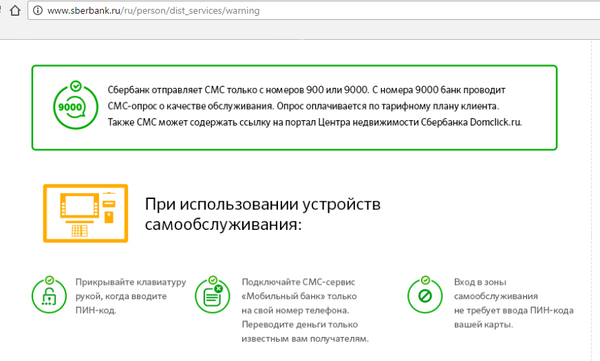This screenshot has width=600, height=361.
Task: Click text 'Переводите деньги только'
Action: 300,325
